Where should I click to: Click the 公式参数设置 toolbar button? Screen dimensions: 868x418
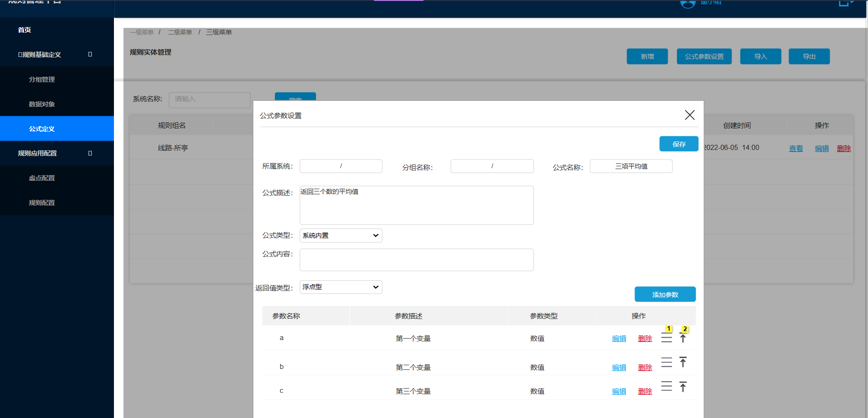704,57
